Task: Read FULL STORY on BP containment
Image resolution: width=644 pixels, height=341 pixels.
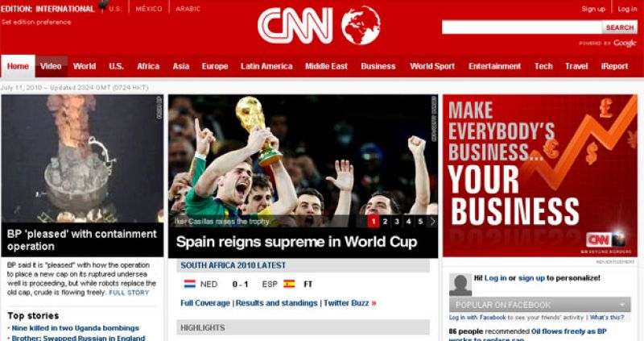Action: 129,293
